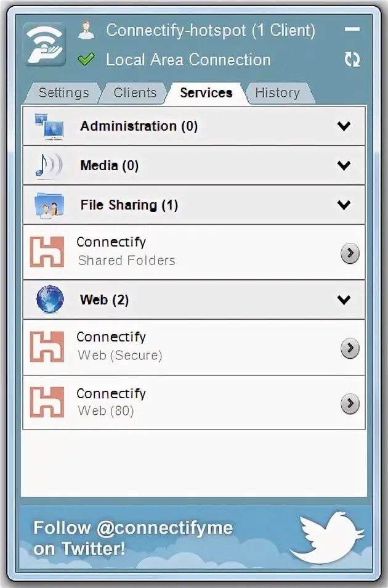The height and width of the screenshot is (588, 388).
Task: Click the File Sharing folder icon
Action: [x=49, y=205]
